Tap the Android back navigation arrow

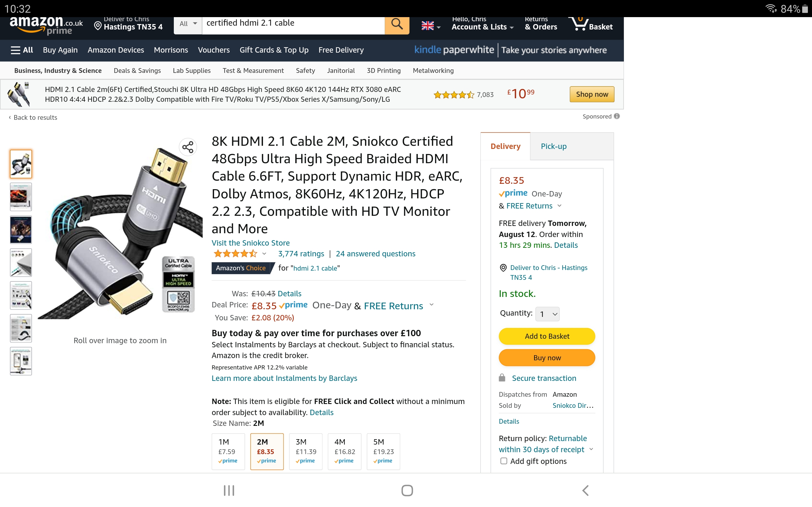[x=586, y=491]
